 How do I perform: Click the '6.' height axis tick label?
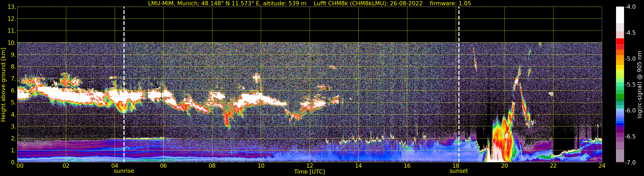click(x=13, y=91)
